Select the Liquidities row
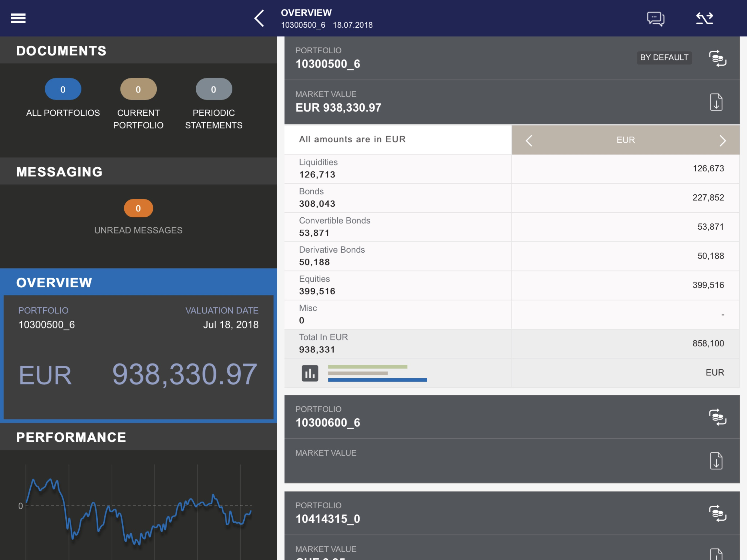Viewport: 747px width, 560px height. click(512, 168)
